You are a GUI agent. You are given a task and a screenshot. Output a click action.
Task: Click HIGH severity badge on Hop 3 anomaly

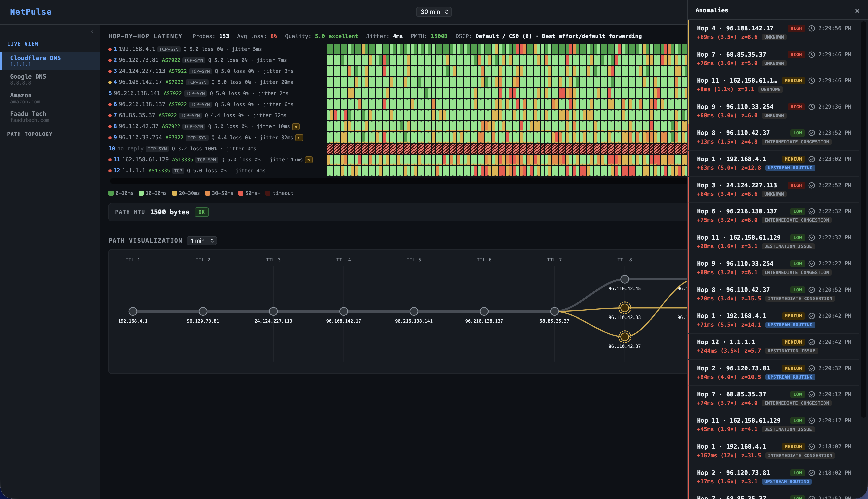click(796, 186)
